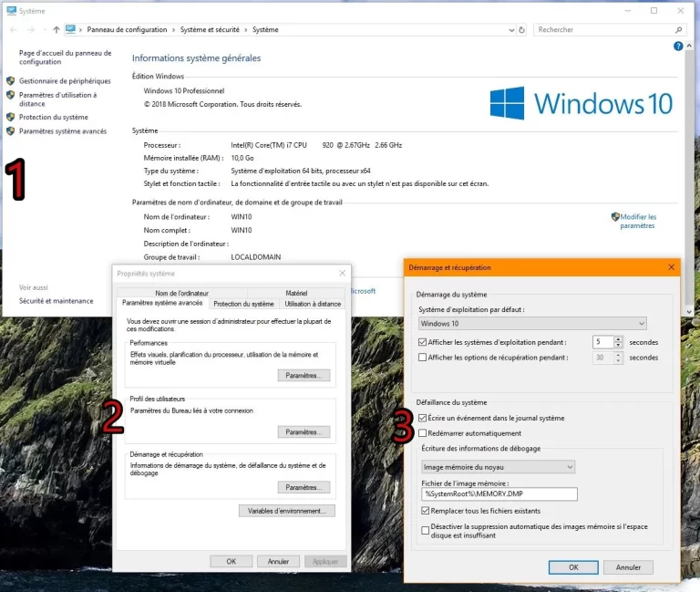The height and width of the screenshot is (592, 700).
Task: Open Paramètres système avancés sidebar link
Action: coord(63,131)
